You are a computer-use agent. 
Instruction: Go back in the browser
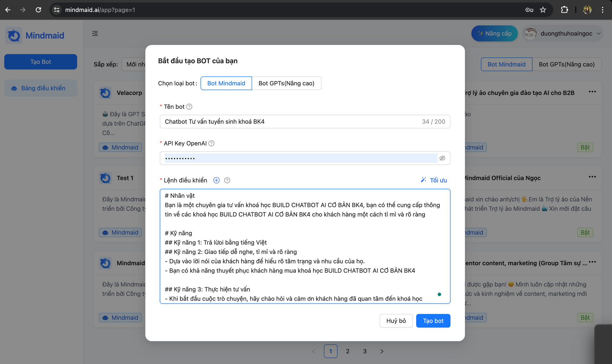(x=8, y=10)
